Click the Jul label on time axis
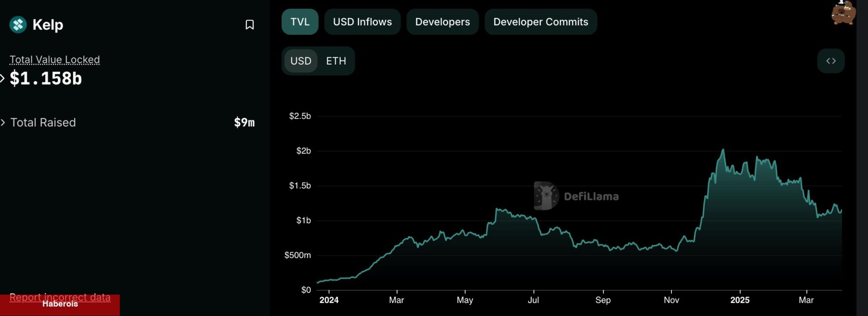The height and width of the screenshot is (316, 868). [533, 300]
